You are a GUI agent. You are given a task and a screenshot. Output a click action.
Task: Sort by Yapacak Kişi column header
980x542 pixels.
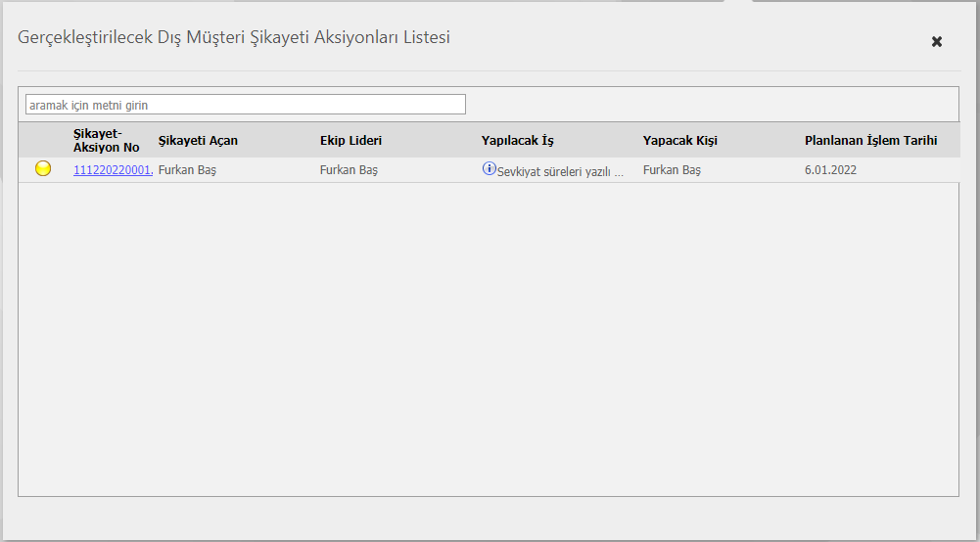point(680,141)
